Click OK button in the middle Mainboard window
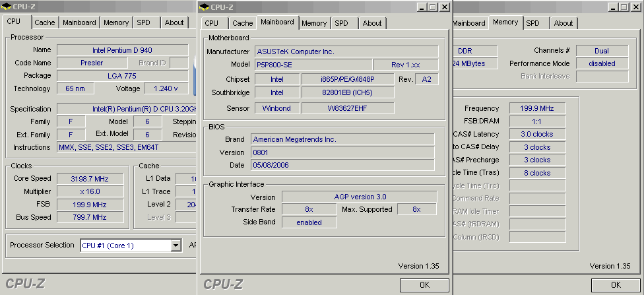The width and height of the screenshot is (644, 295). tap(424, 284)
